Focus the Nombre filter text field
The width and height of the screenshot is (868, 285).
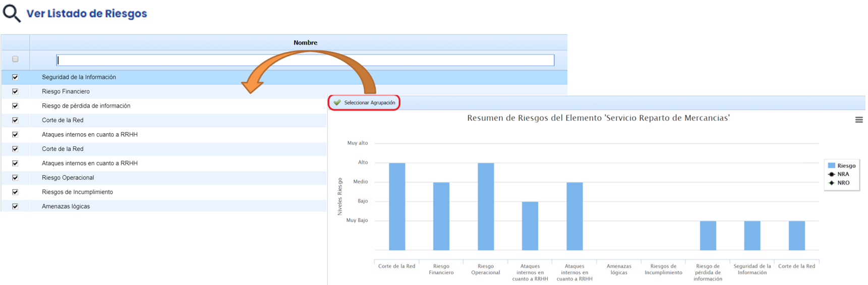[305, 60]
